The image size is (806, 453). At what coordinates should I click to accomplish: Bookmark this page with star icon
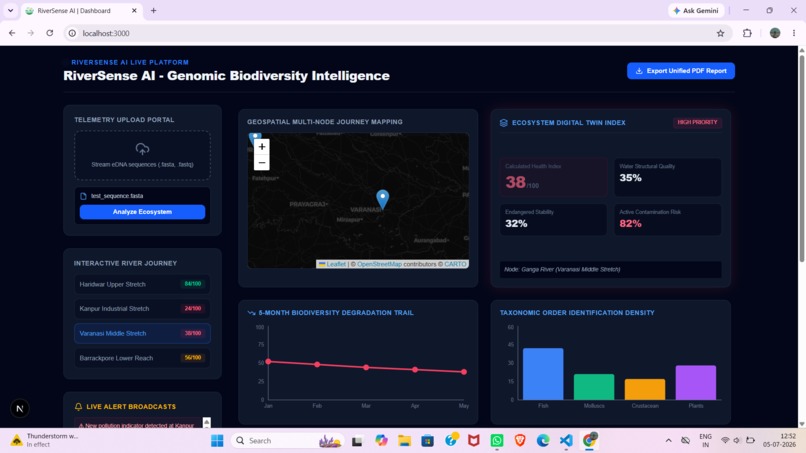pyautogui.click(x=720, y=33)
